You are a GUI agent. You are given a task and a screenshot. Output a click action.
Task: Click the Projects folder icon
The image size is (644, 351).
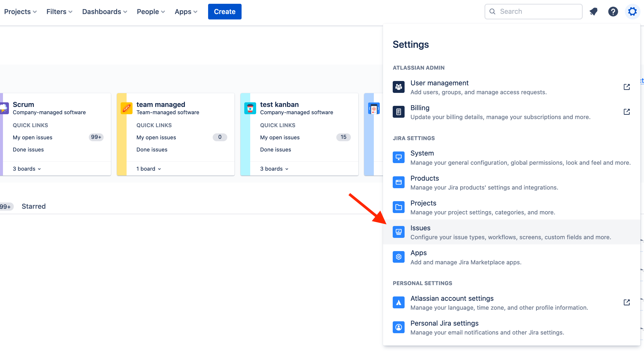399,207
